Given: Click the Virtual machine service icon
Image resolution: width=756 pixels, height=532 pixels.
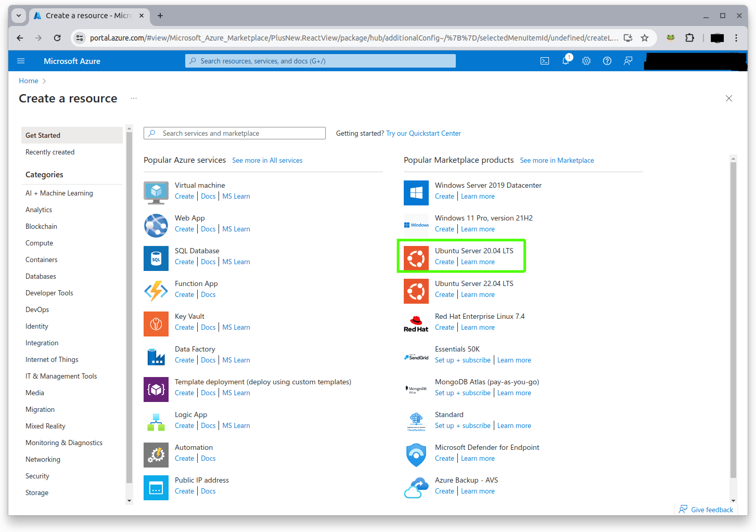Looking at the screenshot, I should [156, 193].
